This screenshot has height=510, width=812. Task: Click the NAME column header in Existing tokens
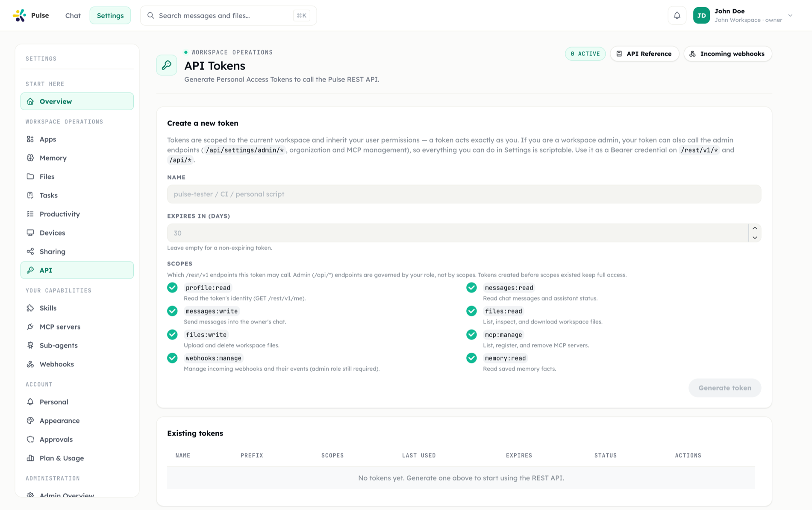183,456
